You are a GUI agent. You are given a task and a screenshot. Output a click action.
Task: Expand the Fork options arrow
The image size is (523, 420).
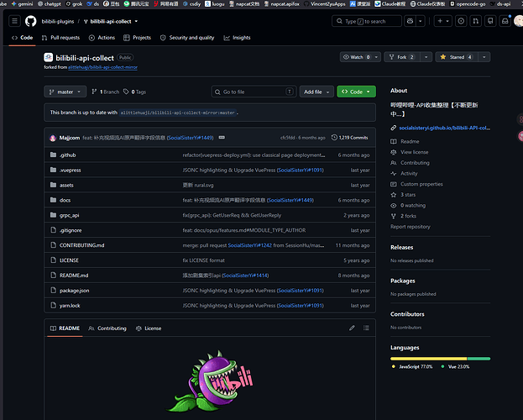pyautogui.click(x=426, y=57)
